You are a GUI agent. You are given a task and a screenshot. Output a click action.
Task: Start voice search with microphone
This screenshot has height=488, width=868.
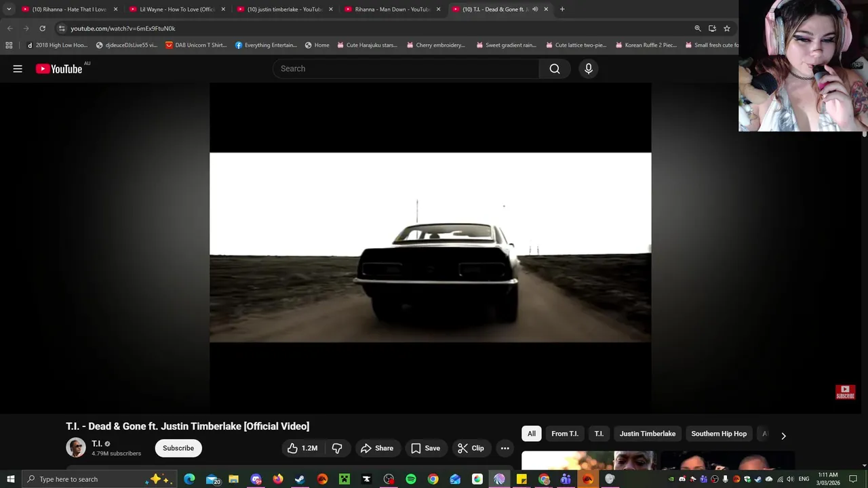[x=589, y=68]
